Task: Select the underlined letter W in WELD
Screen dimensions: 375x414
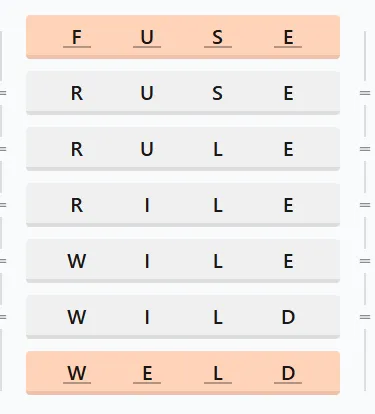Action: tap(77, 373)
